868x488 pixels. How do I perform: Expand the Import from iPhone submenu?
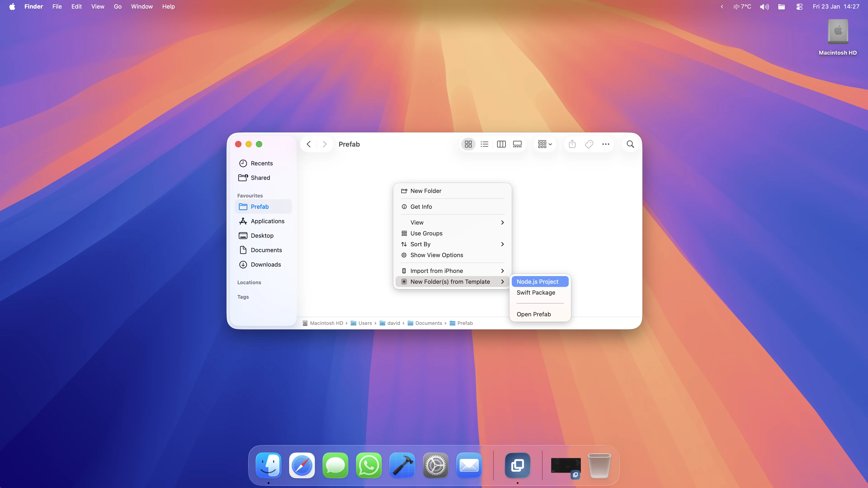coord(437,270)
